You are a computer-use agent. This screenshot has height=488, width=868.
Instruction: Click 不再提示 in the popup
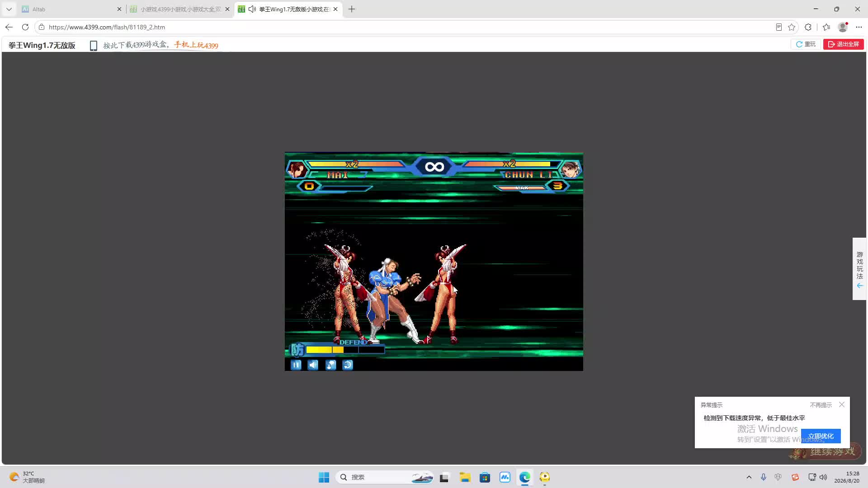(821, 405)
